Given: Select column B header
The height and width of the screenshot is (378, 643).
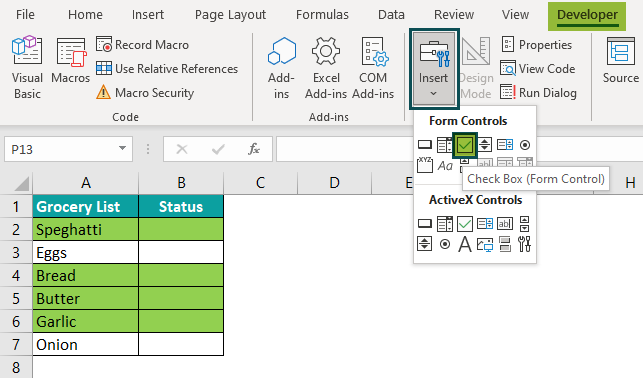Looking at the screenshot, I should 181,183.
